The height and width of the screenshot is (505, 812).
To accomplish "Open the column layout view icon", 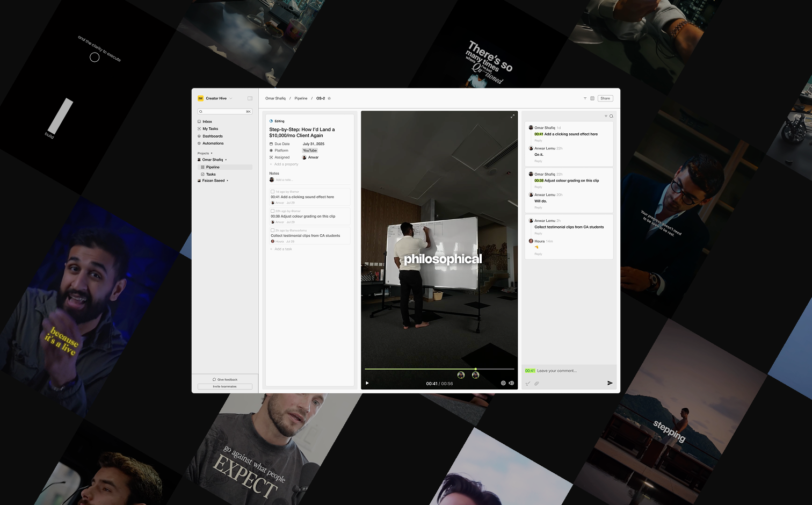I will (x=592, y=98).
